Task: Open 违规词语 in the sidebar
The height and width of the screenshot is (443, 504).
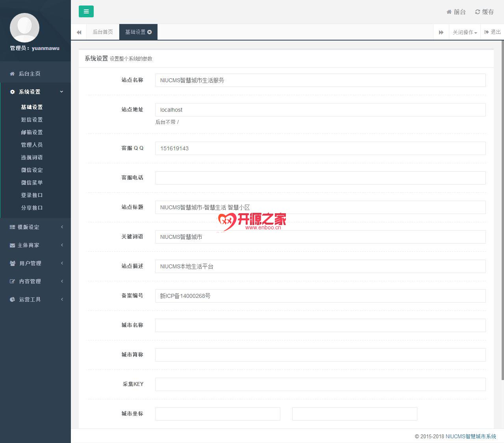Action: (32, 157)
